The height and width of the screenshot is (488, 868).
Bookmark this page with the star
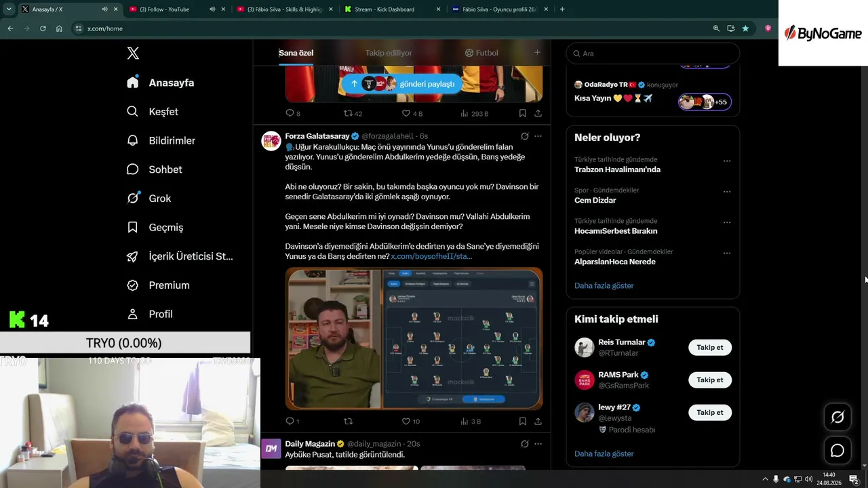coord(745,28)
